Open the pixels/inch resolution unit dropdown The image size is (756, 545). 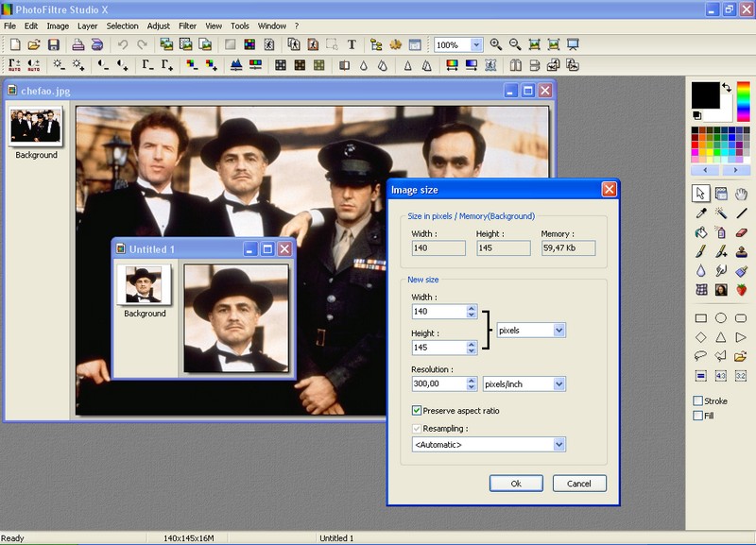pyautogui.click(x=558, y=384)
